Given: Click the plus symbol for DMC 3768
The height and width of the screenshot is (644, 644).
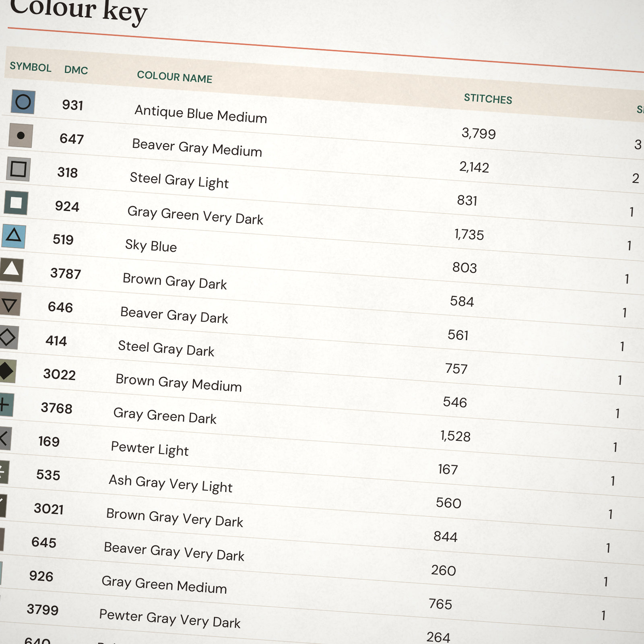Looking at the screenshot, I should (x=6, y=405).
